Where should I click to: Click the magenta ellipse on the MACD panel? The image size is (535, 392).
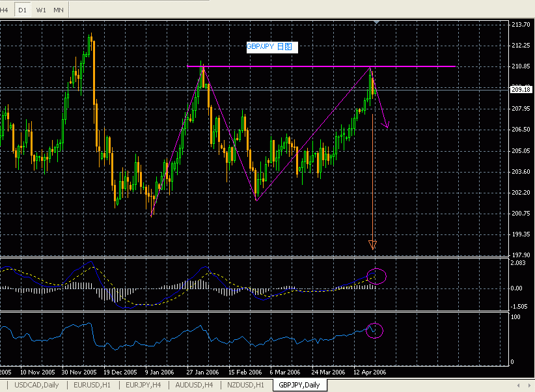[376, 276]
